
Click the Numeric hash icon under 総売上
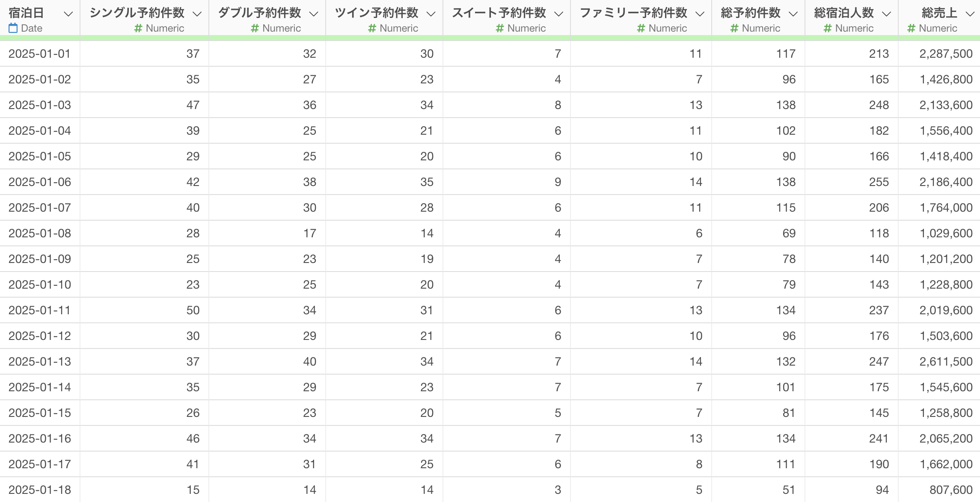click(x=911, y=28)
